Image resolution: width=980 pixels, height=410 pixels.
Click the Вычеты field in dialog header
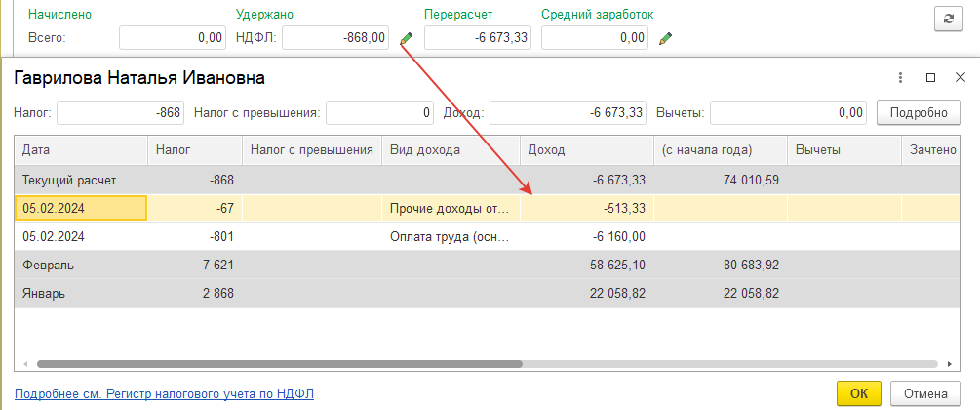coord(788,112)
